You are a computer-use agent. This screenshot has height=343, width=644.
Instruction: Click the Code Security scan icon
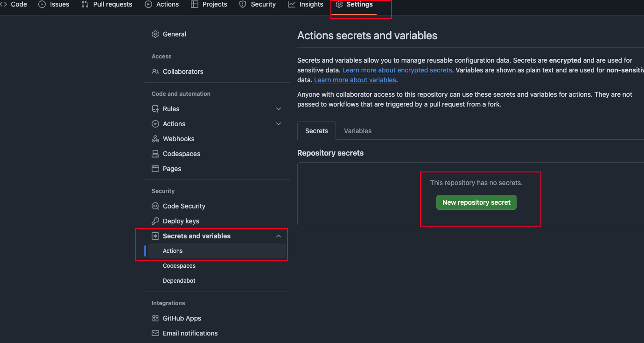point(155,206)
